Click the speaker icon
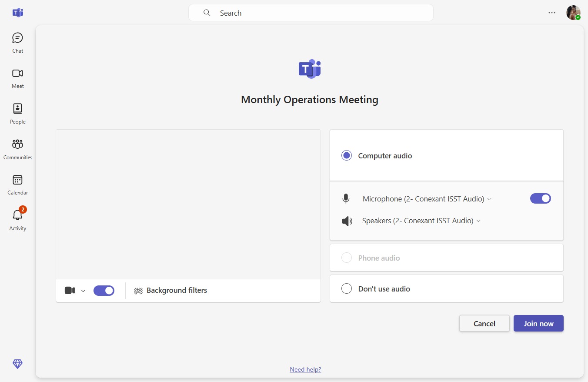 pyautogui.click(x=347, y=221)
